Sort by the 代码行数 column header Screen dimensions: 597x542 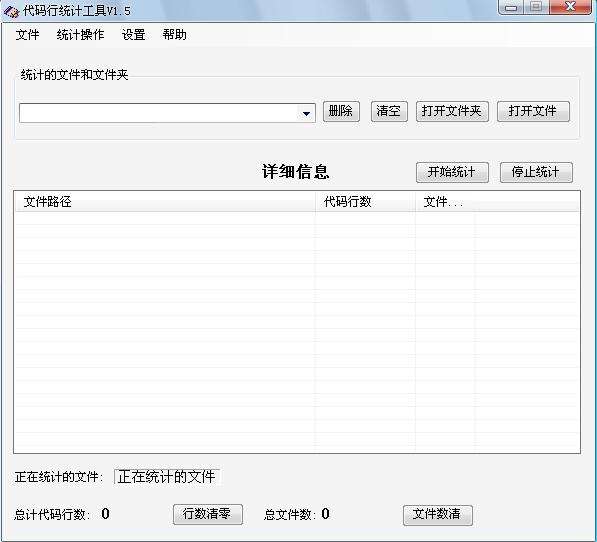[x=365, y=202]
